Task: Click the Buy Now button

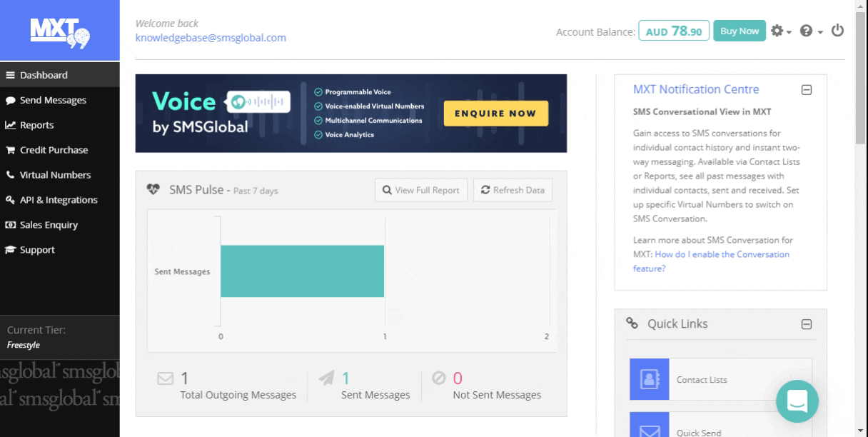Action: [739, 31]
